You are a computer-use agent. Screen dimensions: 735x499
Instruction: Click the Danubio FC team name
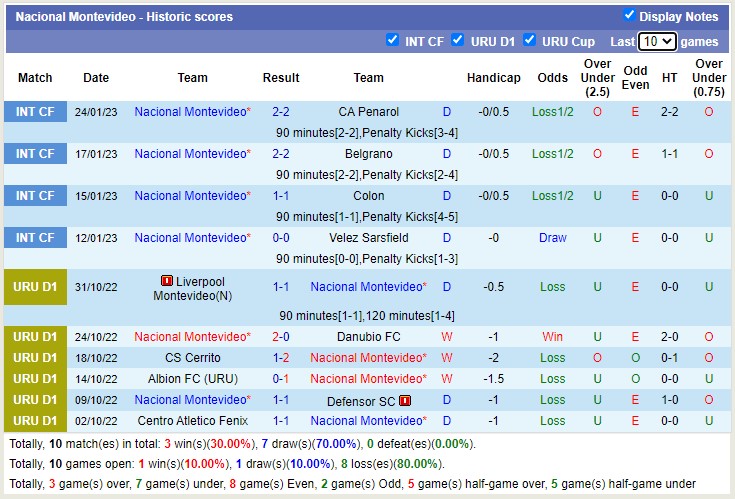[368, 337]
